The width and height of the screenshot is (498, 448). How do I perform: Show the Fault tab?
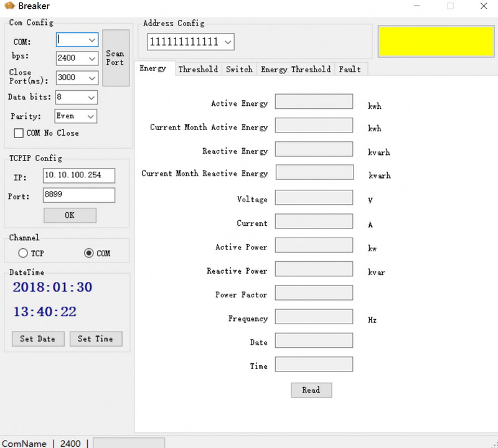point(350,70)
